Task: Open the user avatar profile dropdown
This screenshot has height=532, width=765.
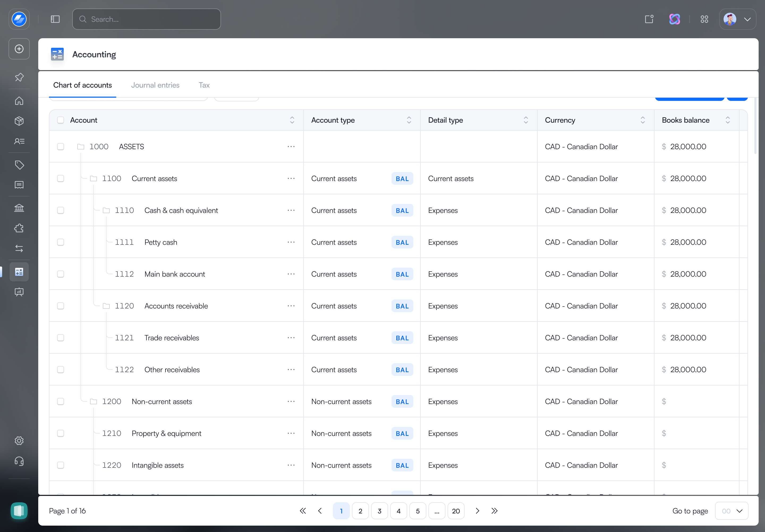Action: pos(737,19)
